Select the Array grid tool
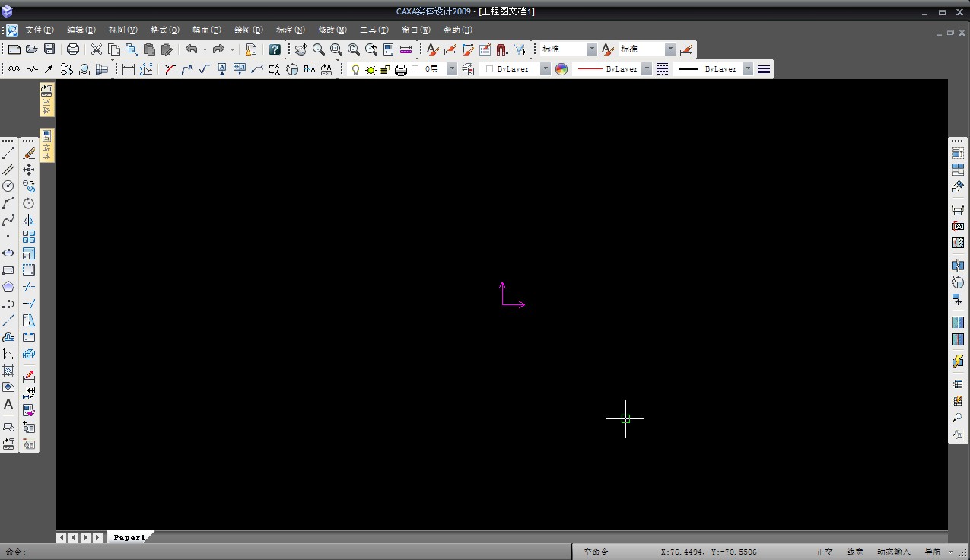Screen dimensions: 970x560 point(29,237)
